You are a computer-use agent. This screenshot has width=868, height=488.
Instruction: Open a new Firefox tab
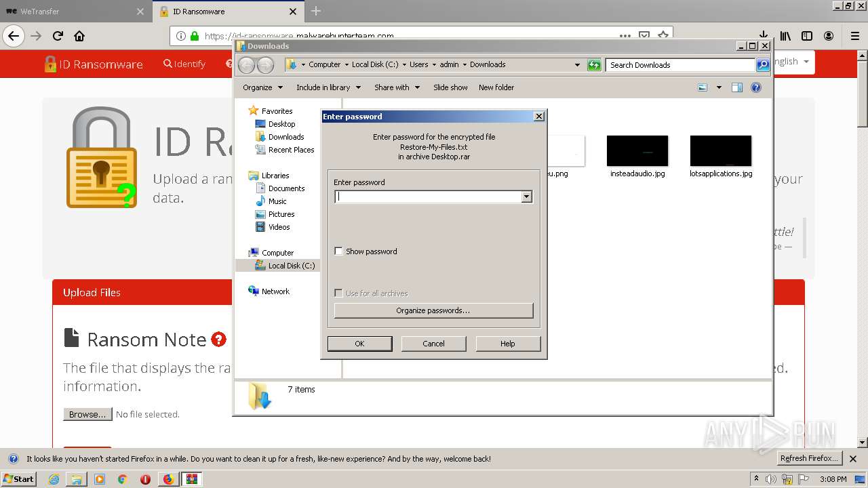click(x=315, y=11)
